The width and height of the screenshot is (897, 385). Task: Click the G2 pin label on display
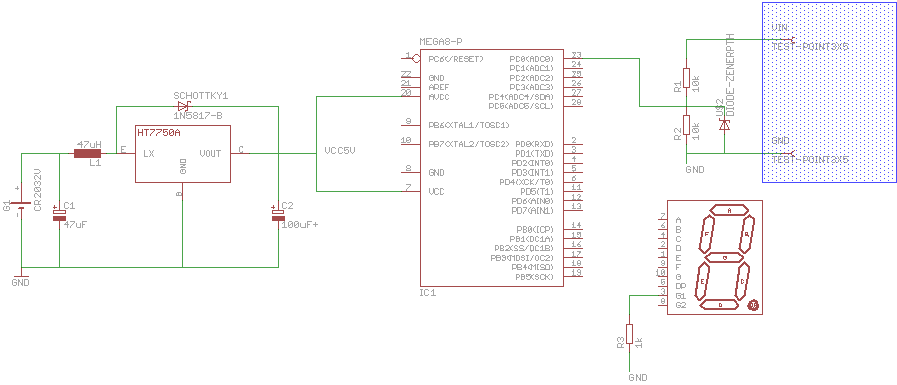tap(681, 305)
